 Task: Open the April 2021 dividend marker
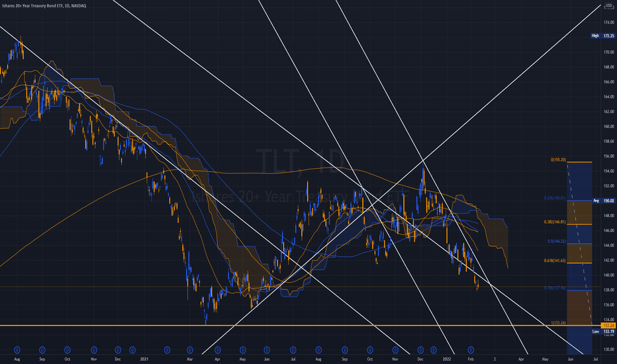pyautogui.click(x=218, y=349)
